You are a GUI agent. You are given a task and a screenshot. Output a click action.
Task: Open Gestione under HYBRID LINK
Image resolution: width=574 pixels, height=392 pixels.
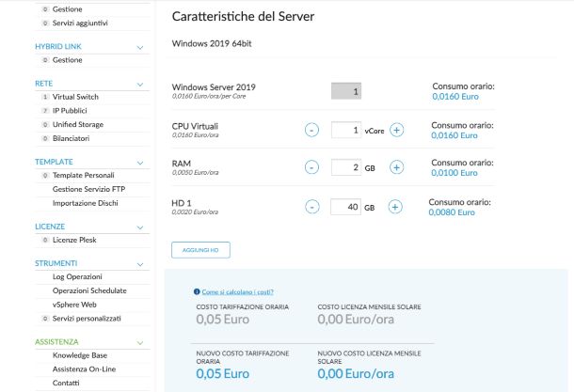click(x=68, y=60)
